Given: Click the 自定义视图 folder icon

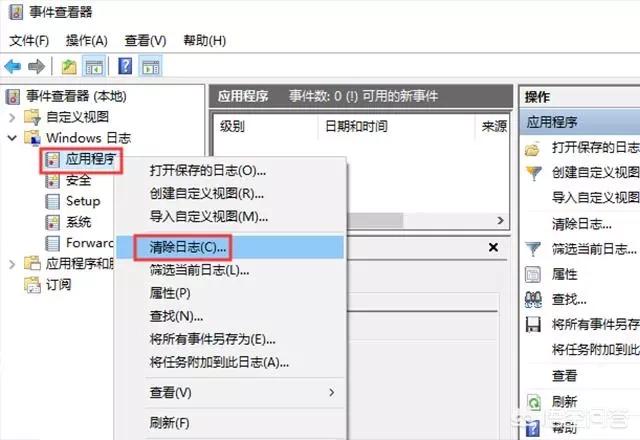Looking at the screenshot, I should 32,117.
